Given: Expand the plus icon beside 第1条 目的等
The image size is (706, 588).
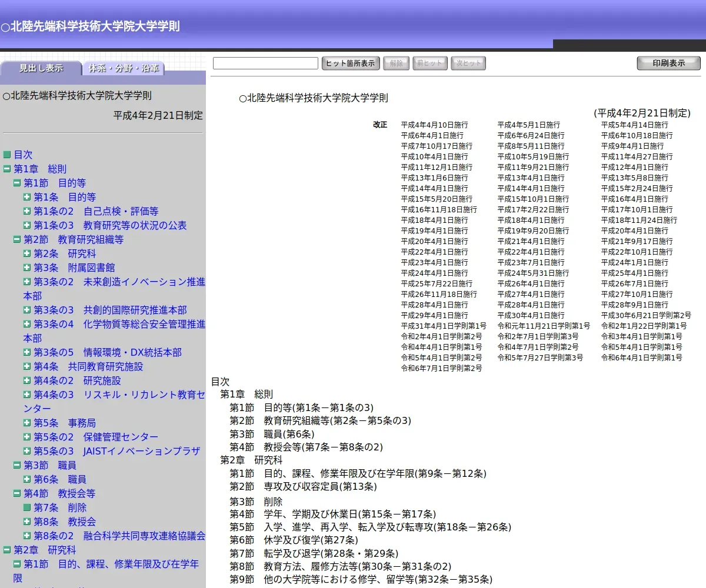Looking at the screenshot, I should tap(27, 197).
